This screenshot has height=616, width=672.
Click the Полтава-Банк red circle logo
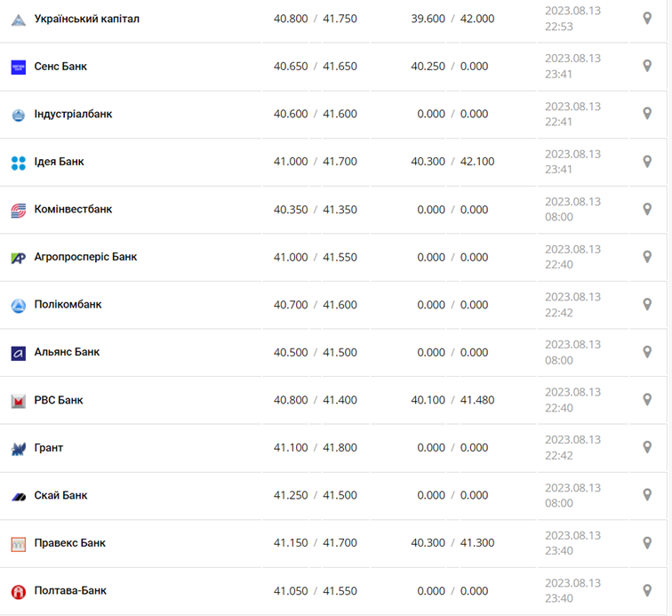point(18,592)
